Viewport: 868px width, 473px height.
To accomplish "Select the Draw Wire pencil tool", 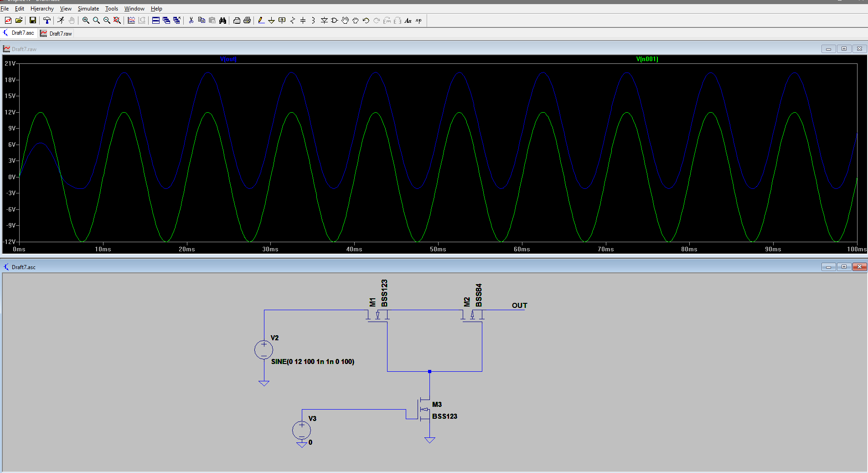I will (x=261, y=20).
